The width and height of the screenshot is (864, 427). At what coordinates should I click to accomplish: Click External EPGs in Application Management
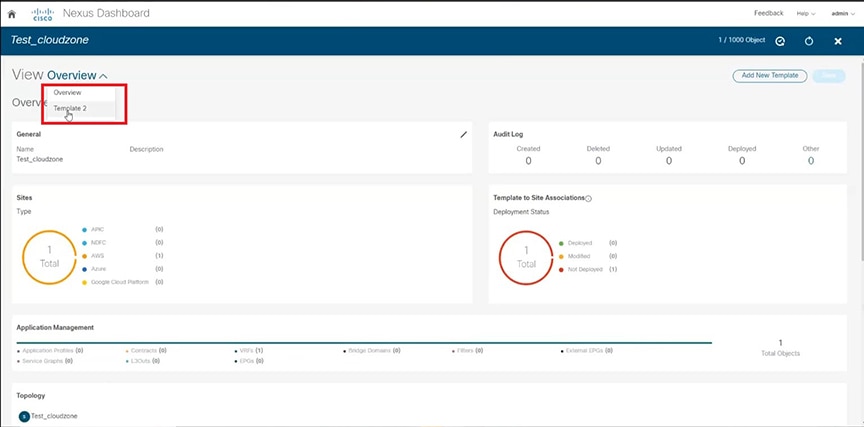[586, 350]
